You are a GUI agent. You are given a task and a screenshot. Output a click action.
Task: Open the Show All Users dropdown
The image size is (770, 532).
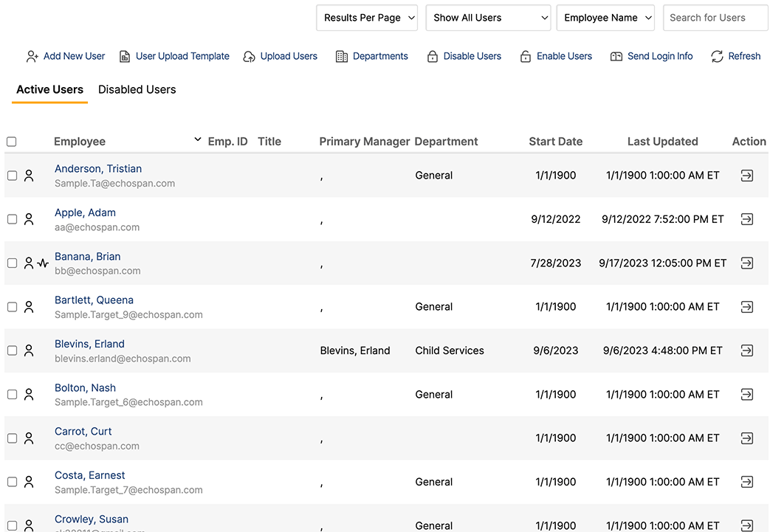click(x=488, y=18)
